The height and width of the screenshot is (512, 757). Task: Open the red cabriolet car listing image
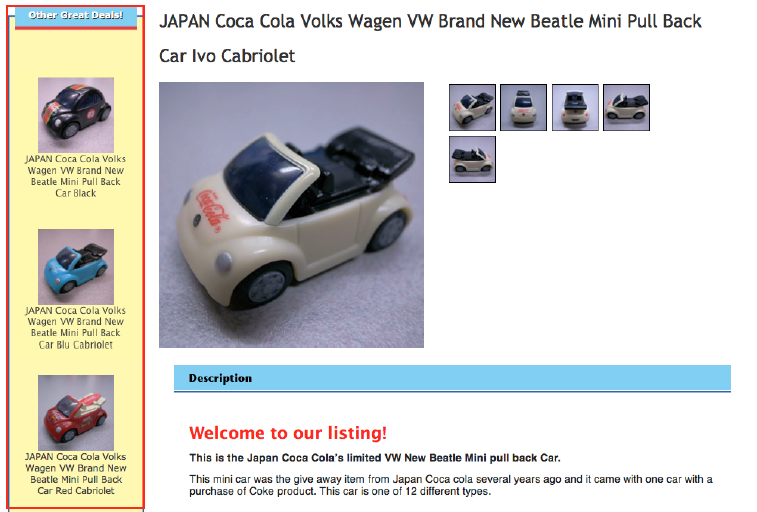tap(76, 413)
